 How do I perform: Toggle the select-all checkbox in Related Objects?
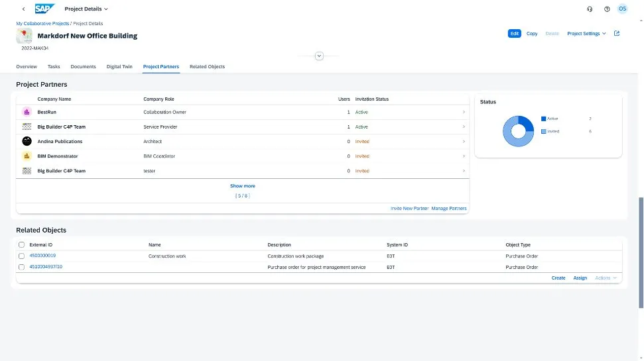pyautogui.click(x=21, y=245)
